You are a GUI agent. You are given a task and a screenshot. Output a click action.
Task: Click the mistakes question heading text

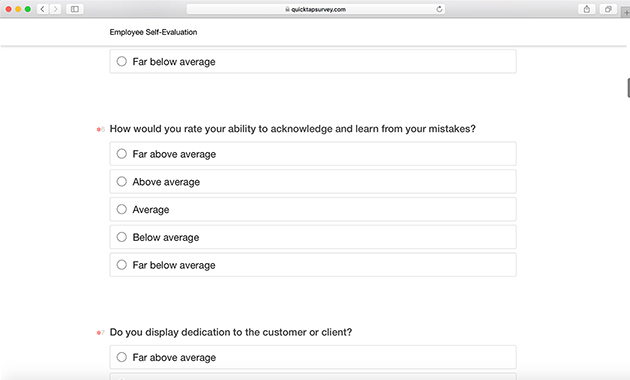292,129
